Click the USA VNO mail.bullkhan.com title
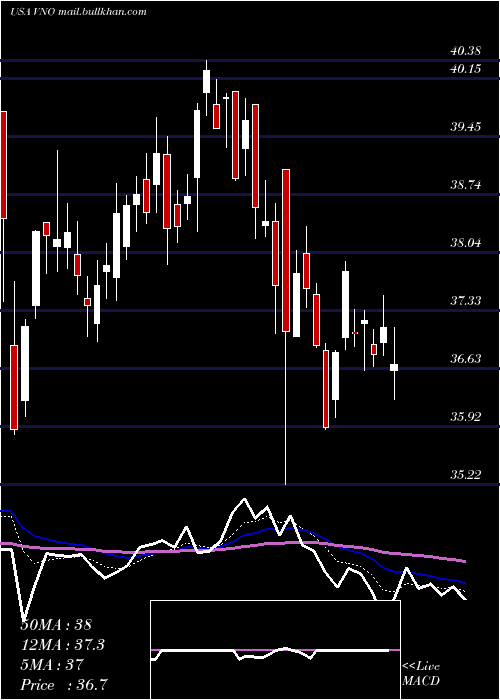The width and height of the screenshot is (500, 700). 78,12
